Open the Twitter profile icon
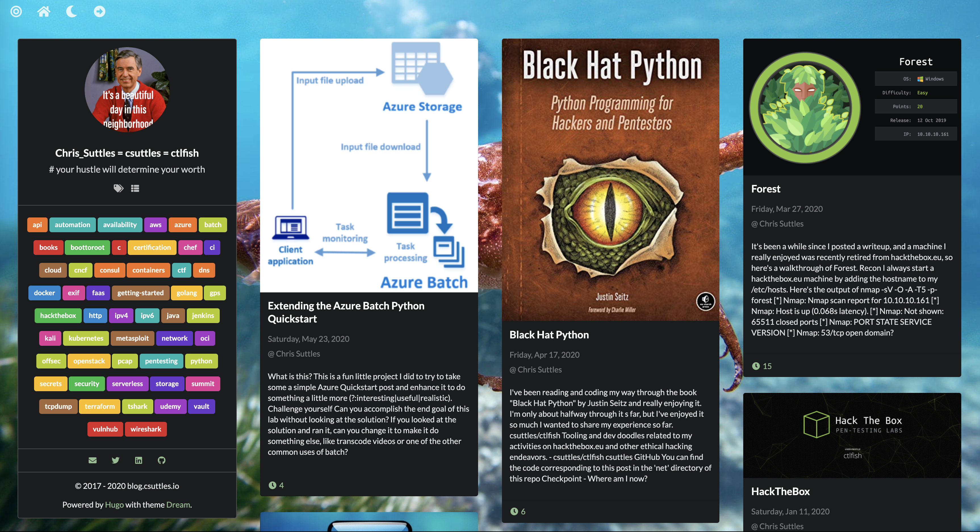Viewport: 980px width, 532px height. coord(116,460)
